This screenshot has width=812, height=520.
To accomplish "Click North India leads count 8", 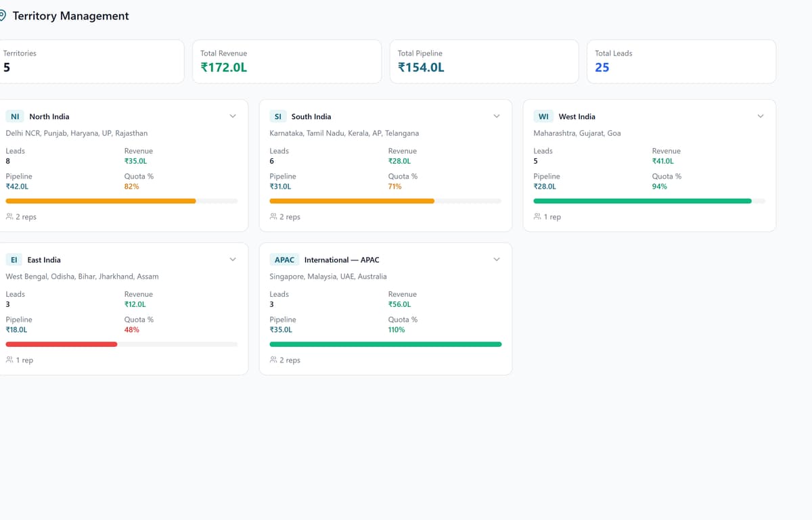I will tap(8, 161).
